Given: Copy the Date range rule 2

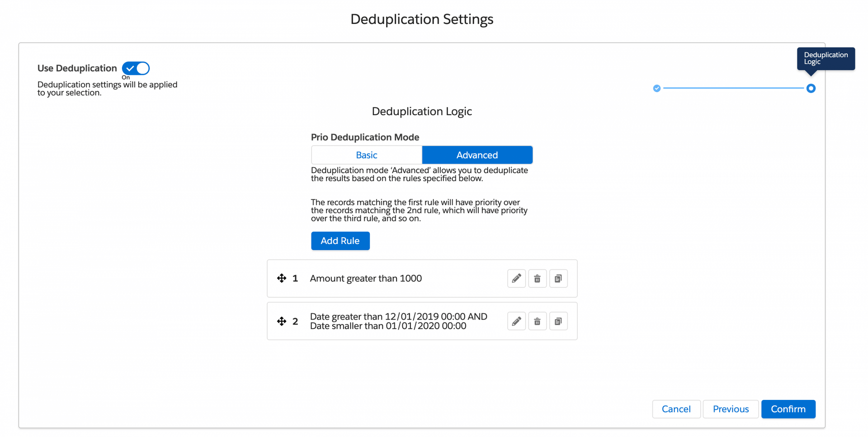Looking at the screenshot, I should (558, 321).
